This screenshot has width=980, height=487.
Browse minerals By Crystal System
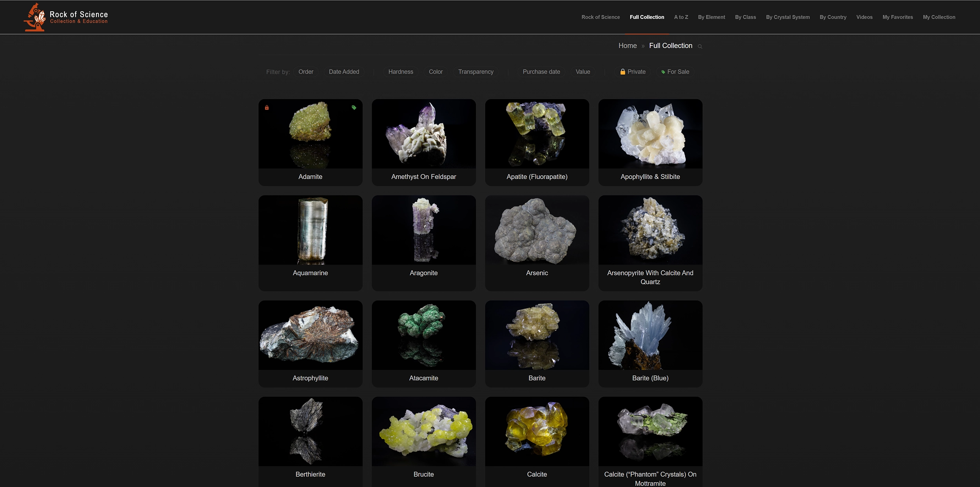pos(788,17)
